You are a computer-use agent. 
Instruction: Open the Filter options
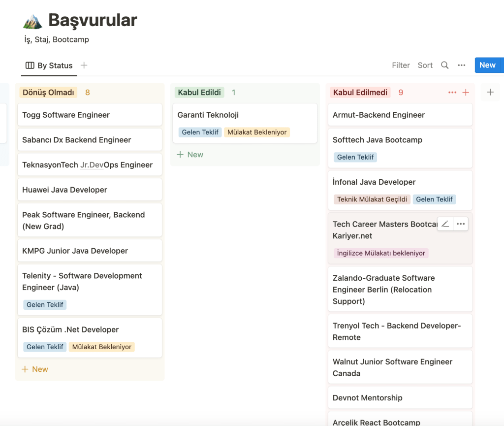click(401, 65)
